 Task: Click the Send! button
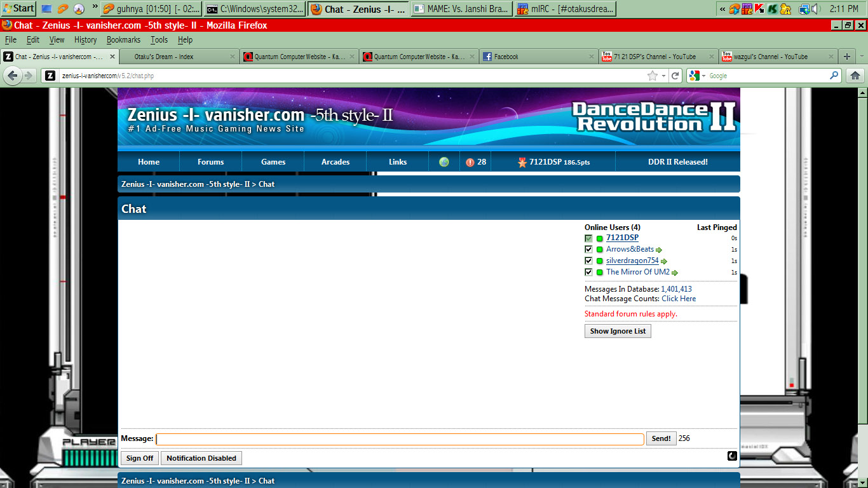click(x=661, y=438)
